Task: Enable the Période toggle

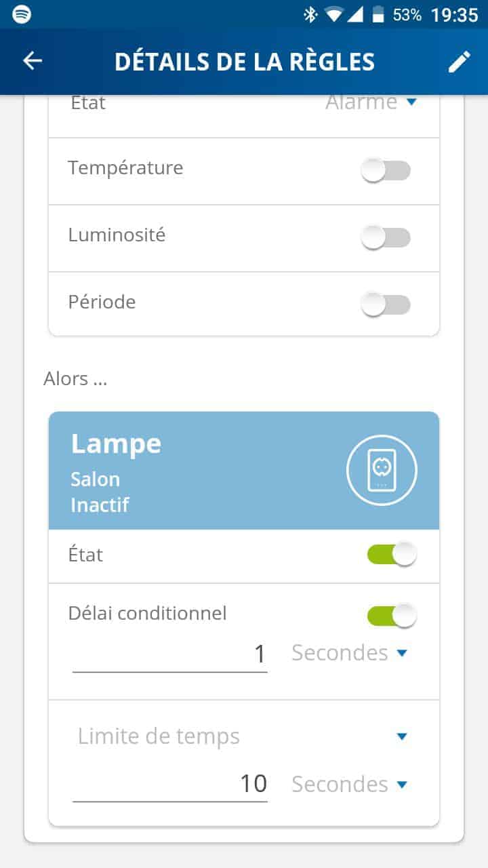Action: pyautogui.click(x=386, y=305)
